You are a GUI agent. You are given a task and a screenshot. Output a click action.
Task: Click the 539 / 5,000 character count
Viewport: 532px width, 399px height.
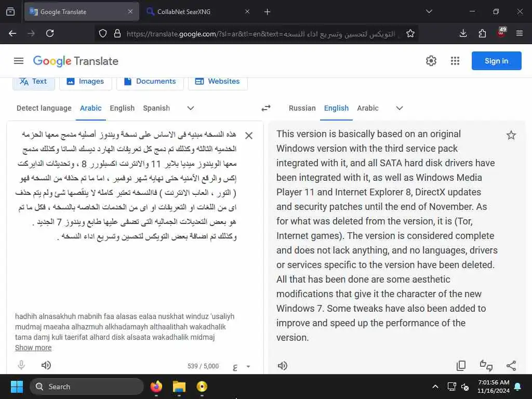coord(203,366)
